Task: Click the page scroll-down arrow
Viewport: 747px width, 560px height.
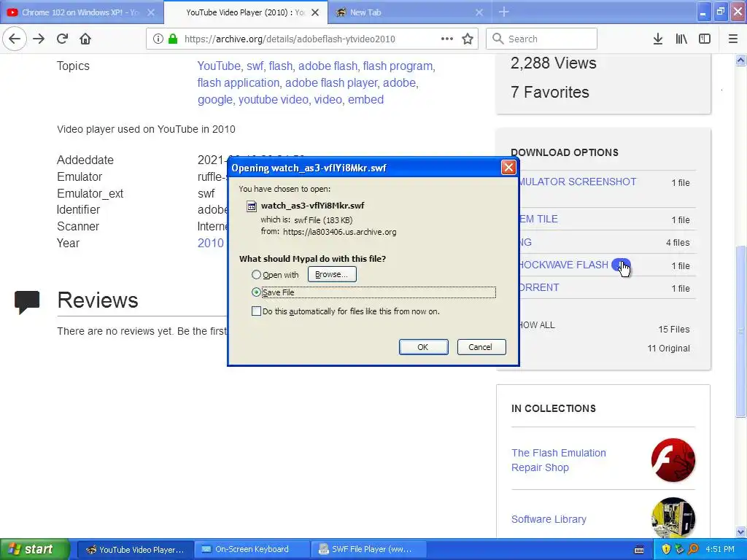Action: 741,532
